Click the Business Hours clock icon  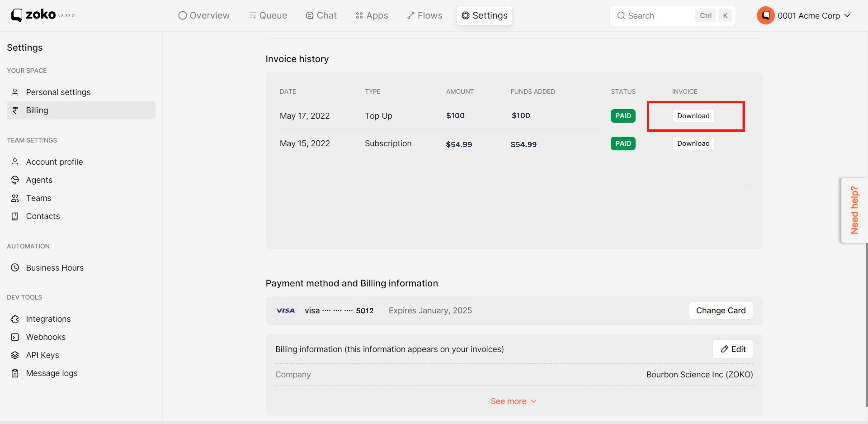click(15, 268)
